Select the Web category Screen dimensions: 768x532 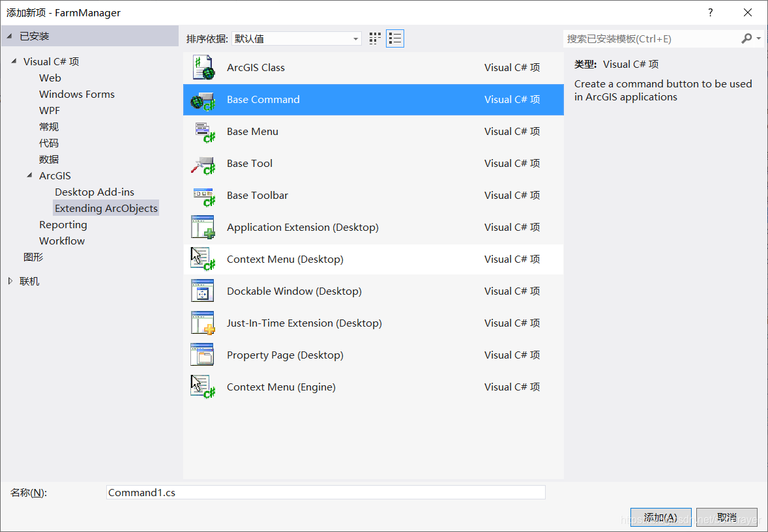[x=50, y=78]
